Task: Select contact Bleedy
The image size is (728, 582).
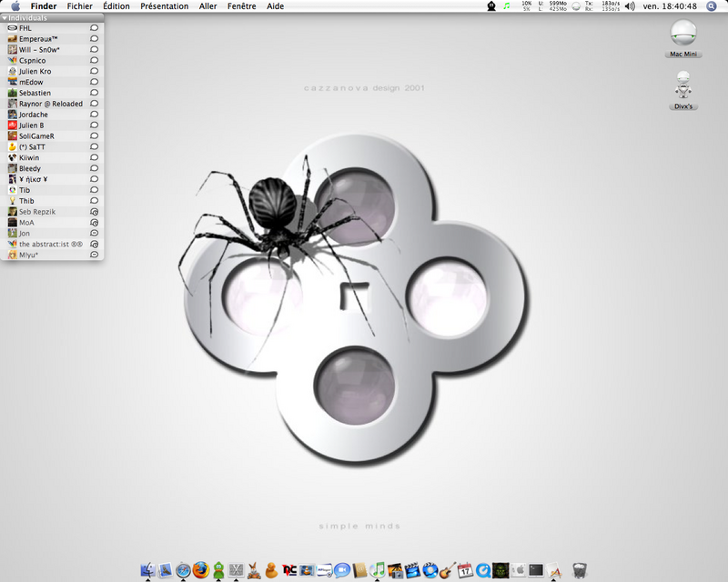Action: (53, 168)
